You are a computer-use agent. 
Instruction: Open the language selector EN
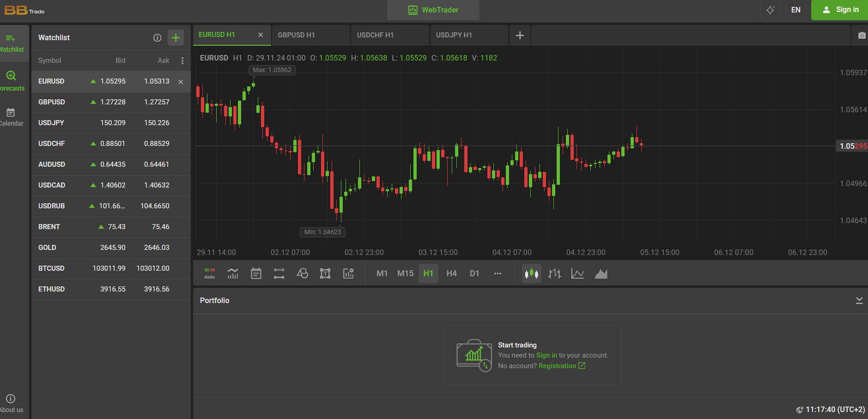pos(795,10)
